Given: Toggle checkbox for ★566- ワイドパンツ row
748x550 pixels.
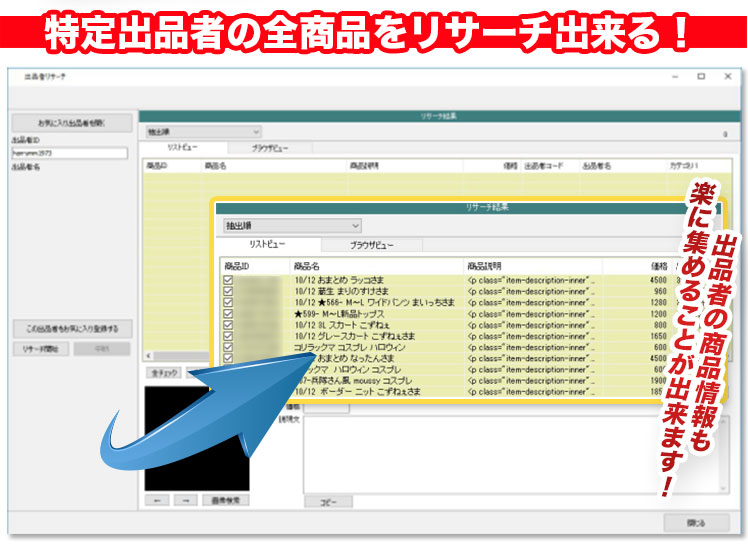Looking at the screenshot, I should click(x=229, y=303).
